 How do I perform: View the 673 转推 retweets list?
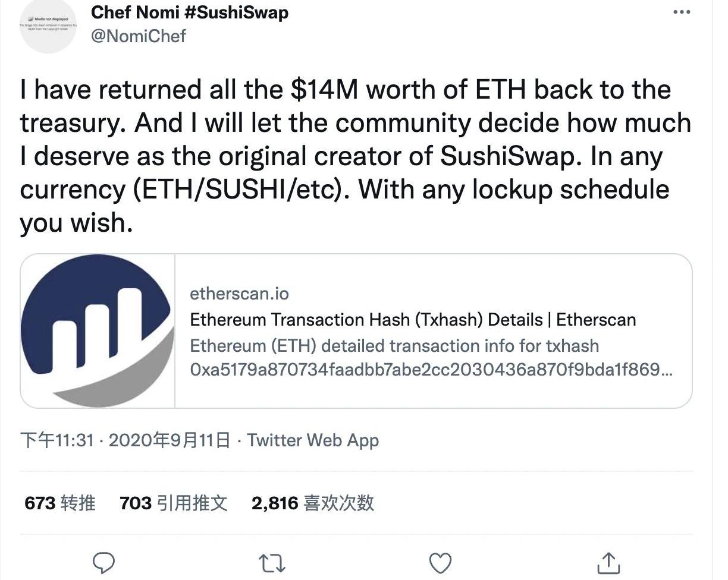click(x=60, y=503)
